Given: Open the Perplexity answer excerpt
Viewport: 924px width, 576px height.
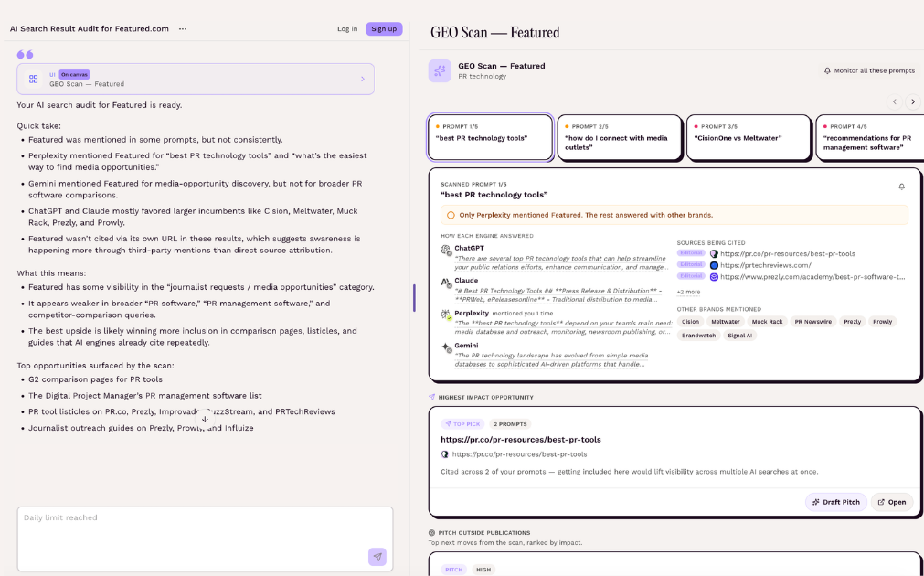Looking at the screenshot, I should (x=563, y=328).
